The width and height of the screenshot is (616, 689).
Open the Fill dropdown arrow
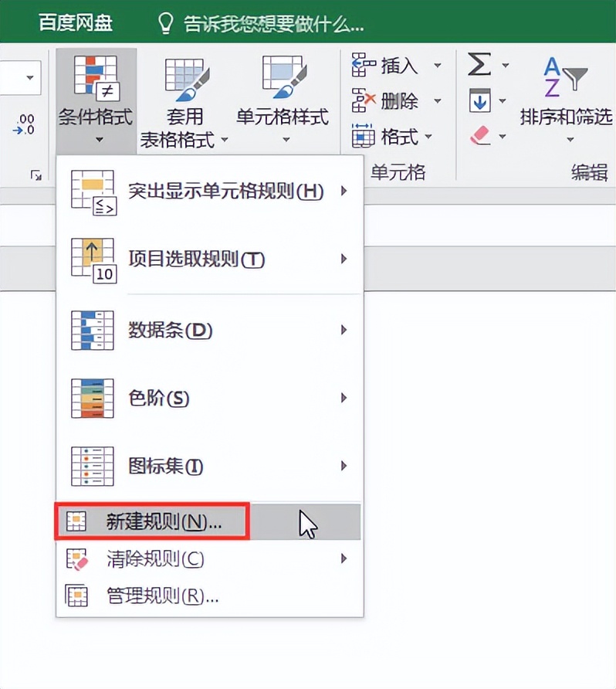pos(503,100)
